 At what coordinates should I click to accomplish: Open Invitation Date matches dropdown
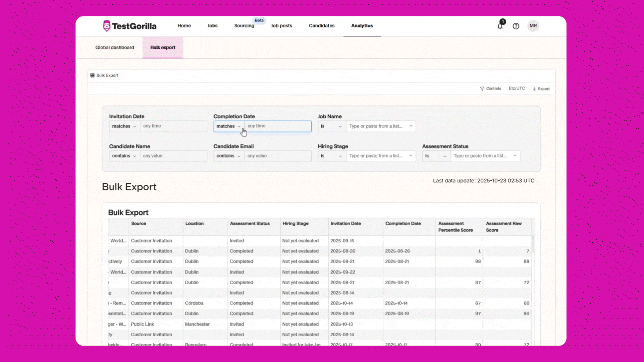(124, 126)
